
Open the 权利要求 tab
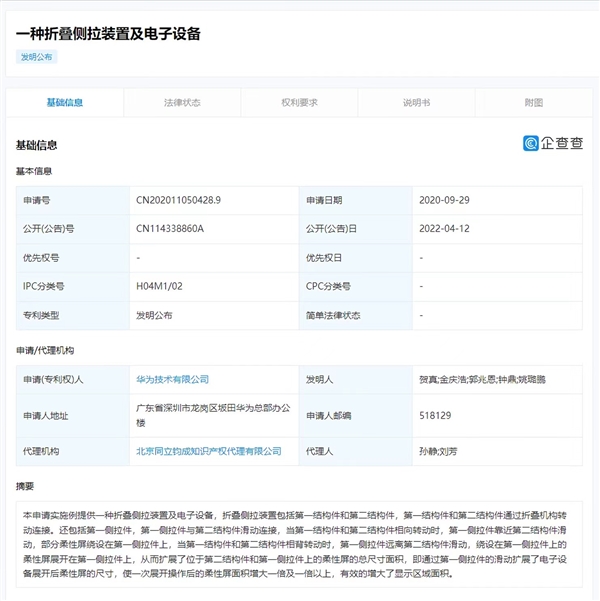point(300,102)
